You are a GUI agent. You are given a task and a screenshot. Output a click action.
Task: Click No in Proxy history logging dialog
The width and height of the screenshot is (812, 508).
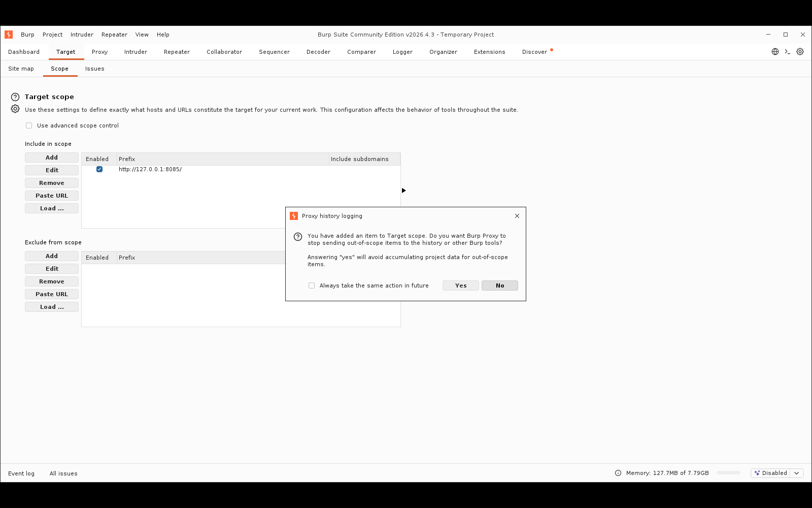pos(500,285)
